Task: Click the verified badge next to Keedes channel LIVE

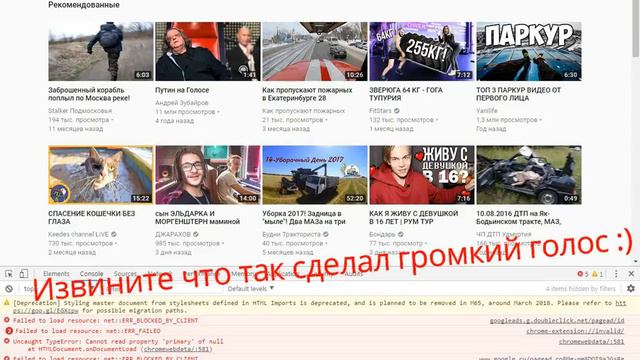Action: (x=114, y=234)
